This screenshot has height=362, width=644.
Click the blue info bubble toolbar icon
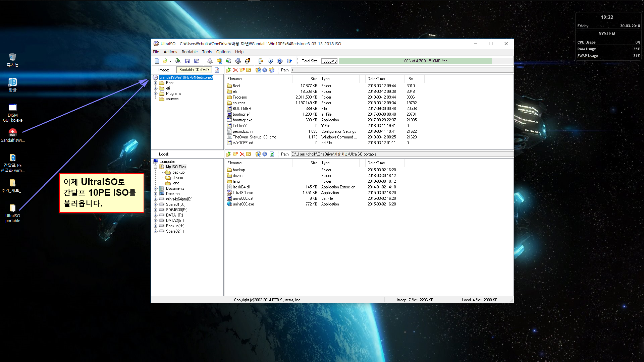pyautogui.click(x=270, y=61)
